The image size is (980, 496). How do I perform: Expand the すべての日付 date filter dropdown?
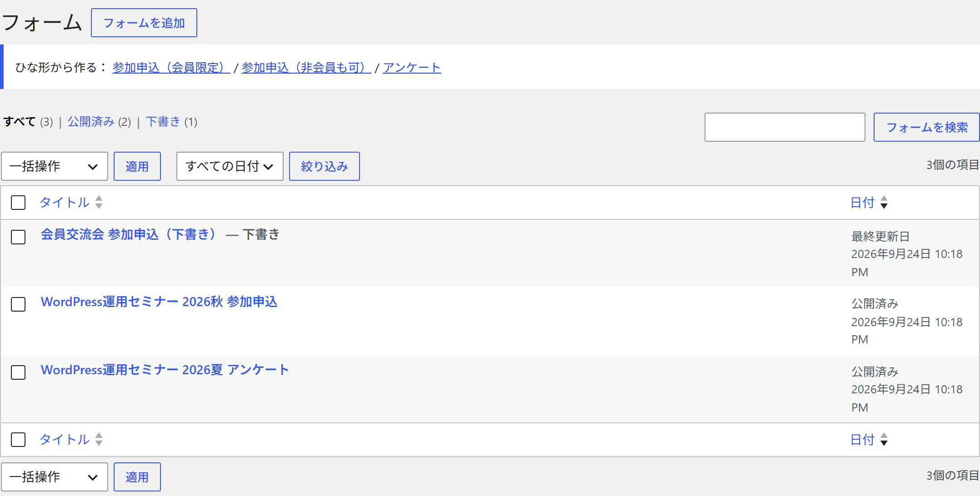(230, 166)
